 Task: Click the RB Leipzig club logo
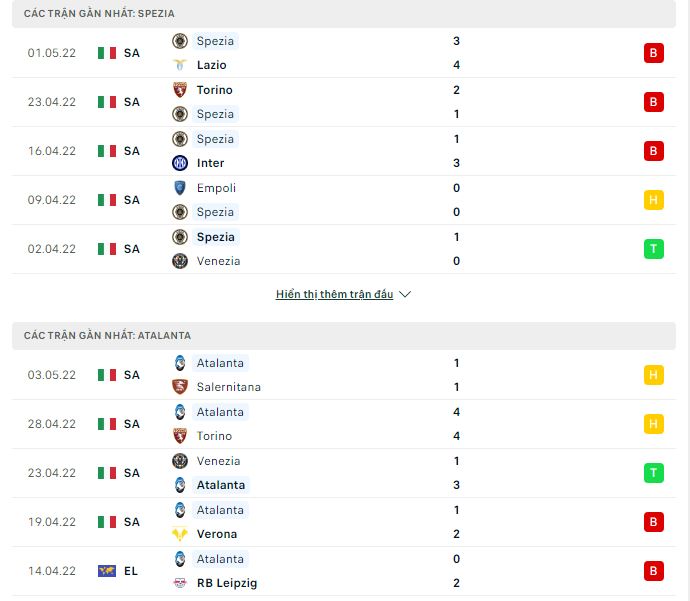(x=180, y=583)
